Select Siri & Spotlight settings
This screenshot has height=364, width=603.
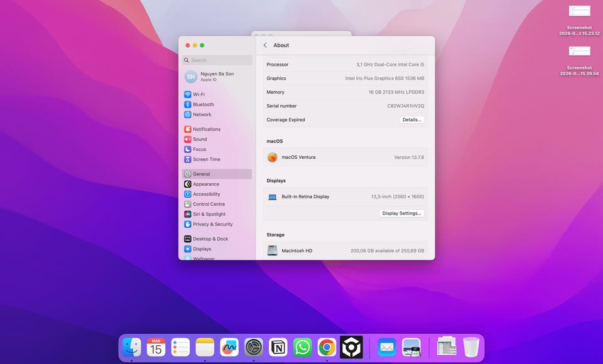pyautogui.click(x=209, y=214)
